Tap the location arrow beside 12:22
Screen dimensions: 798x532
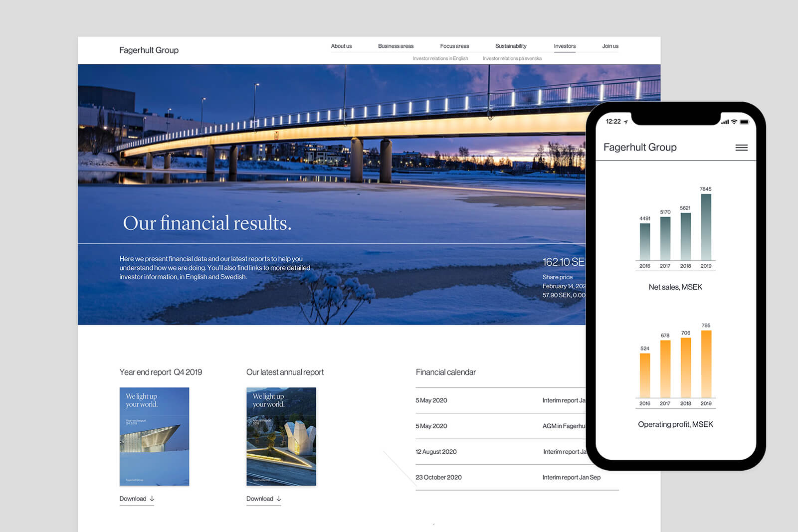coord(626,122)
